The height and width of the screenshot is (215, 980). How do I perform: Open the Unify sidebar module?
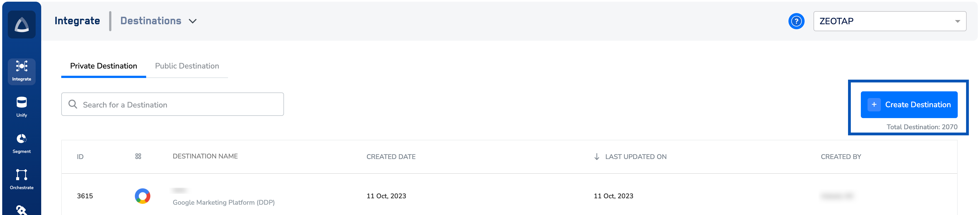(x=22, y=107)
